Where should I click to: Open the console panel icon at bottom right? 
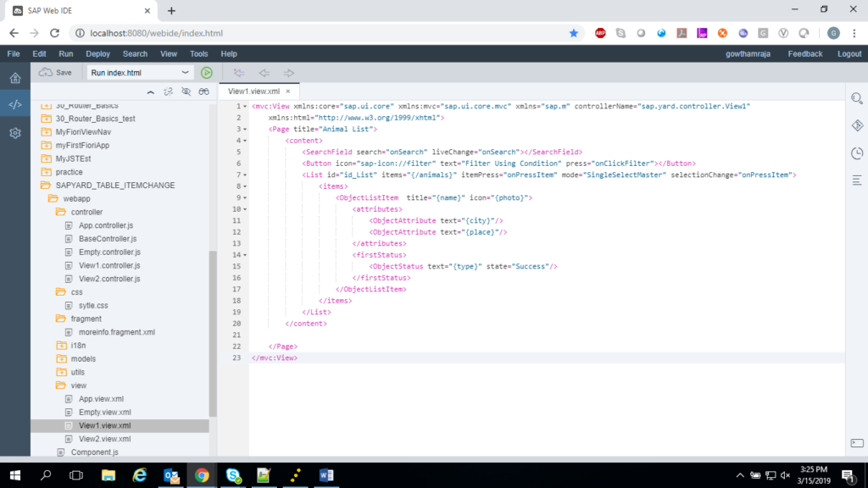pyautogui.click(x=857, y=443)
